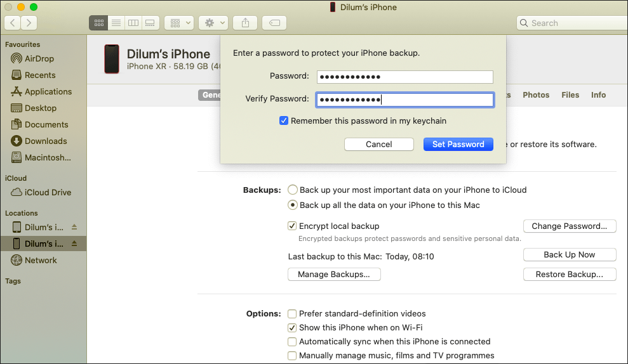This screenshot has width=628, height=364.
Task: Go forward with the toolbar forward arrow
Action: coord(29,23)
